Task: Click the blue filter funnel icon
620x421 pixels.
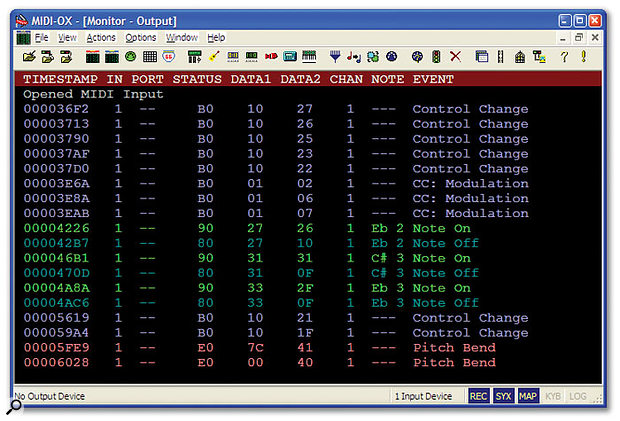Action: coord(336,56)
